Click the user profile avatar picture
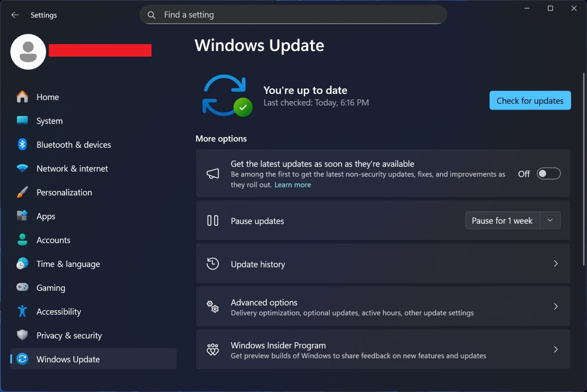587x392 pixels. [28, 52]
